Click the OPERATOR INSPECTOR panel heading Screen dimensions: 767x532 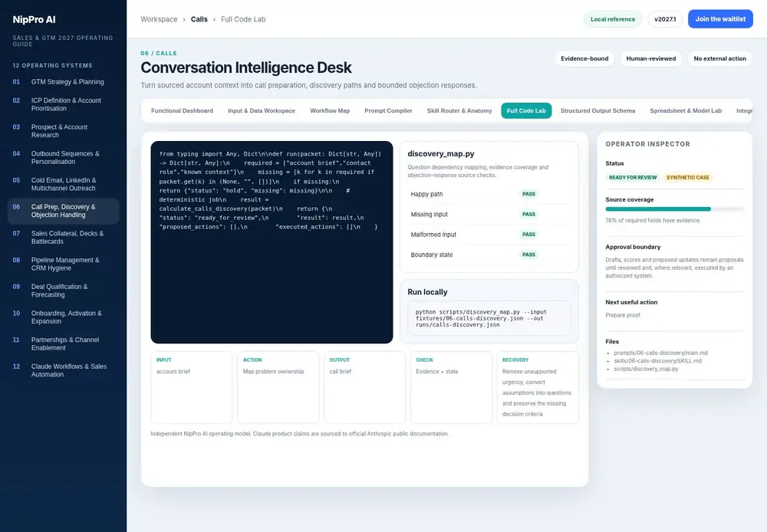point(647,144)
